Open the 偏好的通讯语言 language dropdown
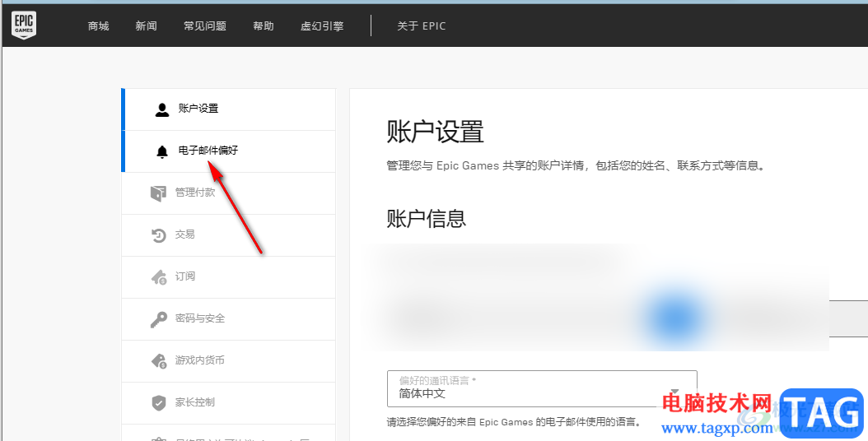The height and width of the screenshot is (441, 868). [x=542, y=389]
